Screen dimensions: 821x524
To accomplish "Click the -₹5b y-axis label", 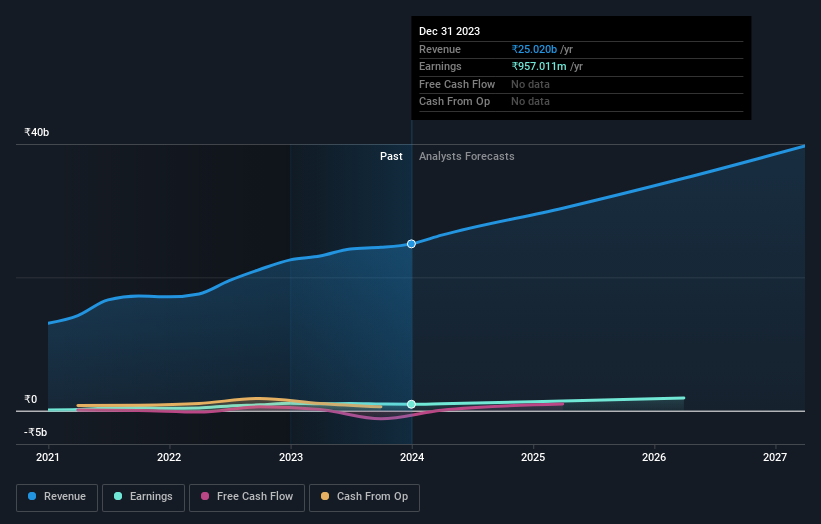I will tap(36, 432).
